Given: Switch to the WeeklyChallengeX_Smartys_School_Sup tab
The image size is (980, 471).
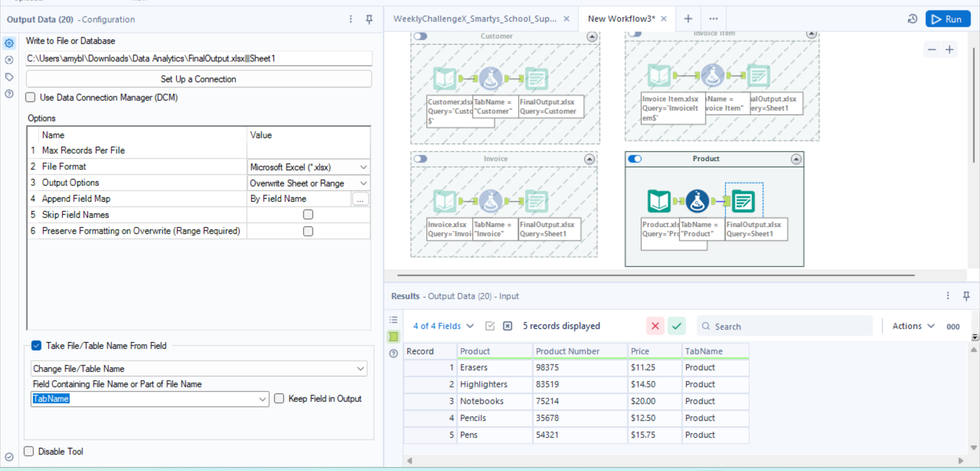Looking at the screenshot, I should tap(475, 19).
